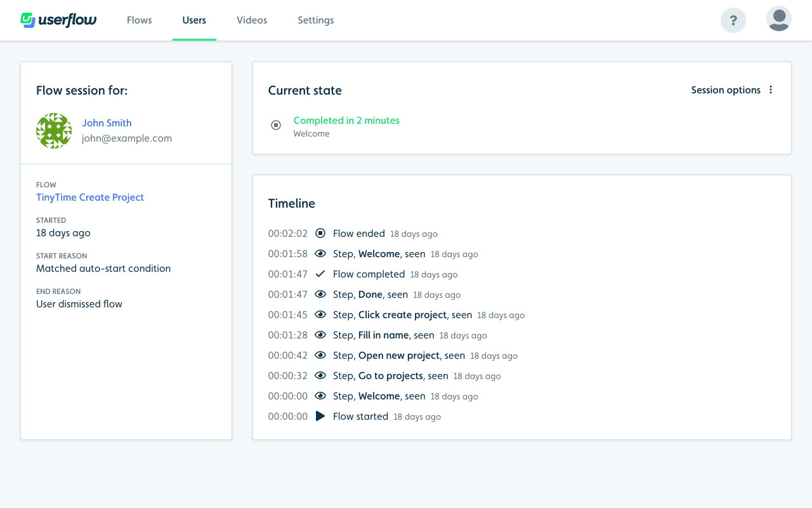This screenshot has height=508, width=812.
Task: Click eye icon on 00:01:58 Welcome step
Action: 320,253
